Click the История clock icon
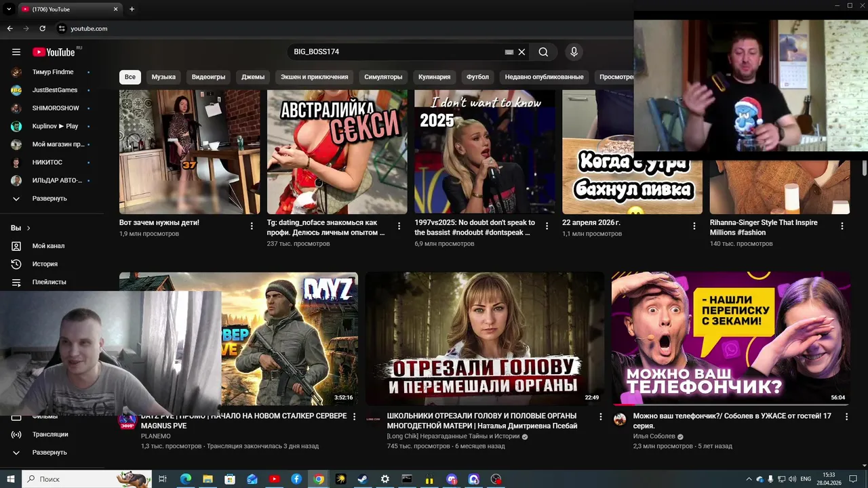The image size is (868, 488). 16,264
